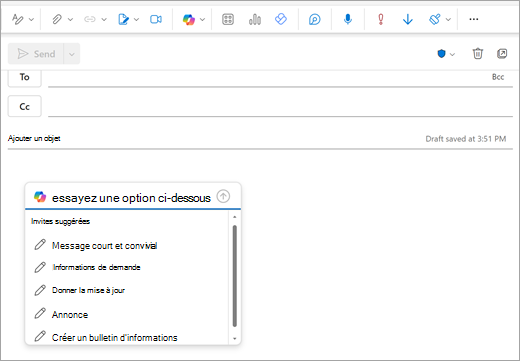The image size is (520, 361).
Task: Click the Copilot logo in prompt box
Action: tap(40, 197)
